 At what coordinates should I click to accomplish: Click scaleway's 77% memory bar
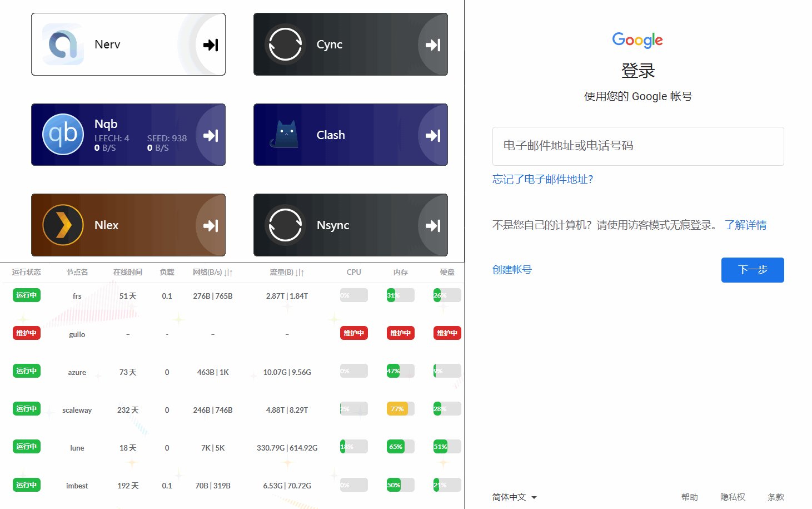click(401, 409)
